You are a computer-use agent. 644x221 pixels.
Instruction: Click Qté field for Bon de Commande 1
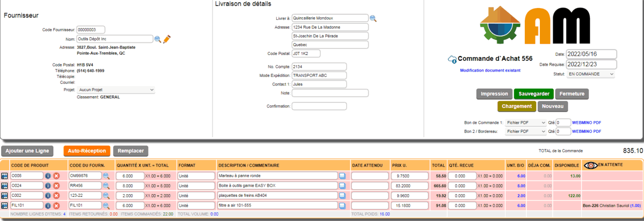click(x=563, y=123)
